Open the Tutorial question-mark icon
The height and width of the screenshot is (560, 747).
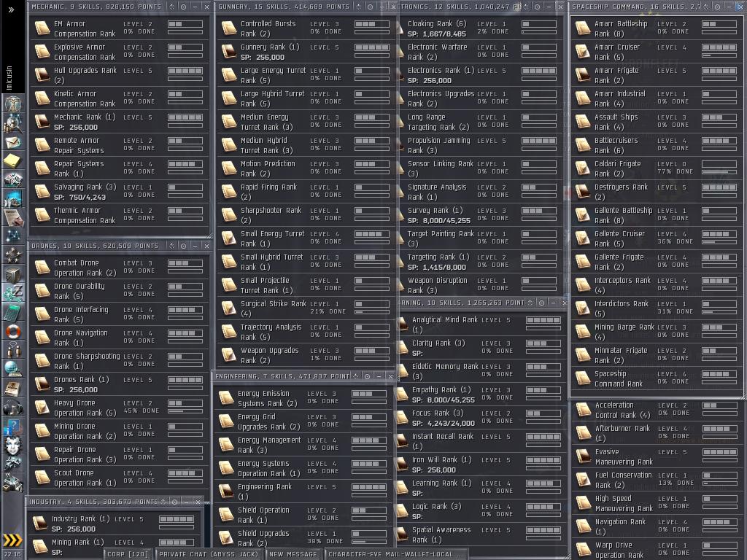(x=13, y=426)
